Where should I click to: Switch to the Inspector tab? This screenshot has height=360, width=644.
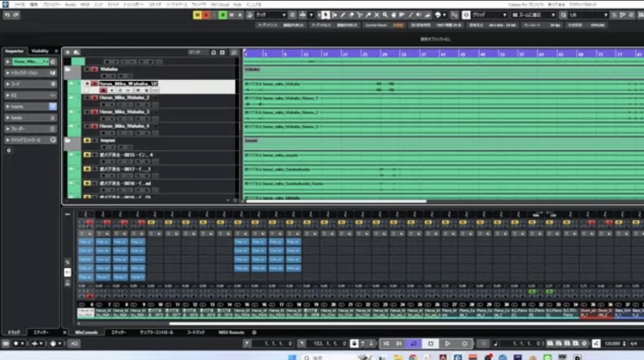point(14,51)
